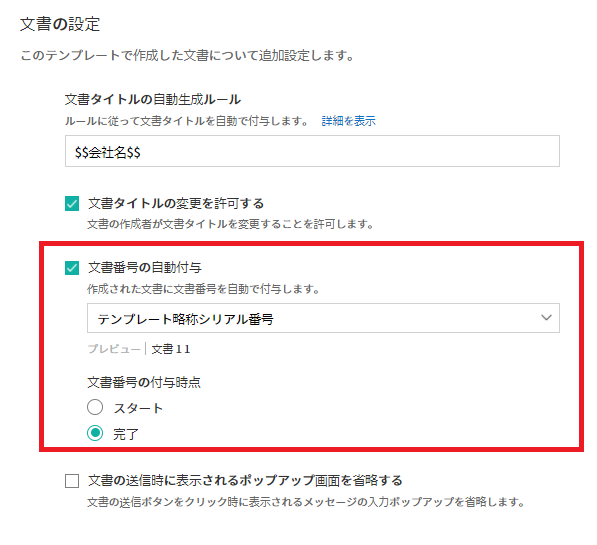Click the 文書番号の付与時点 section label

(x=144, y=382)
